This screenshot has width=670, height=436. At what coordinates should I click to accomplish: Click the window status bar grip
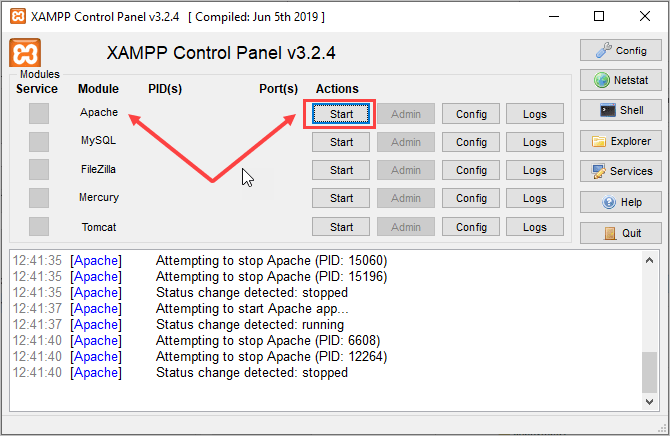pyautogui.click(x=663, y=427)
